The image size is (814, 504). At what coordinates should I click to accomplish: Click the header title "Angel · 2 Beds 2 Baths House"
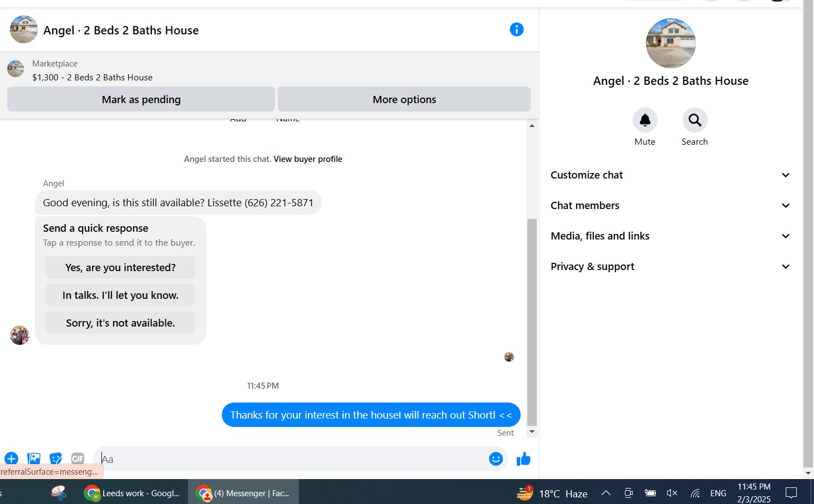[121, 30]
